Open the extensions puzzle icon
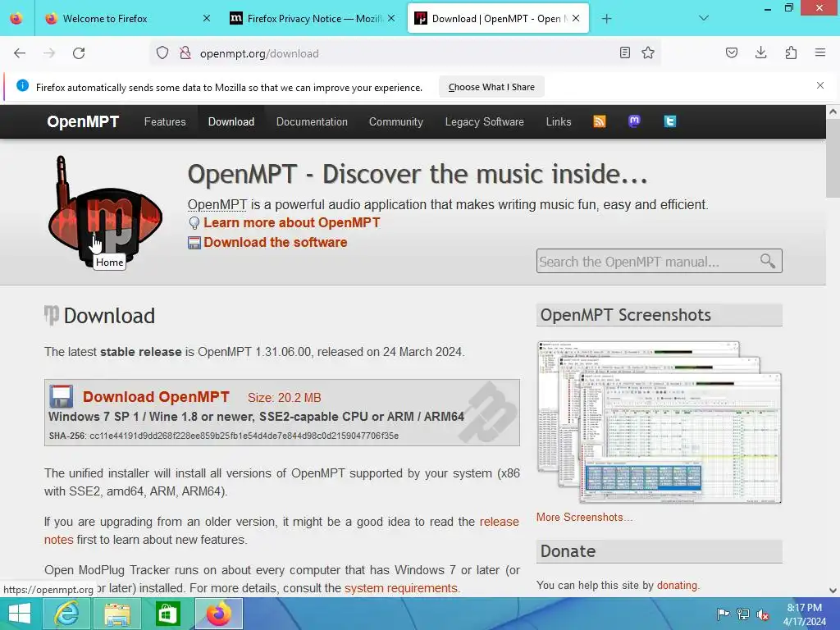Screen dimensions: 840x630 click(791, 52)
